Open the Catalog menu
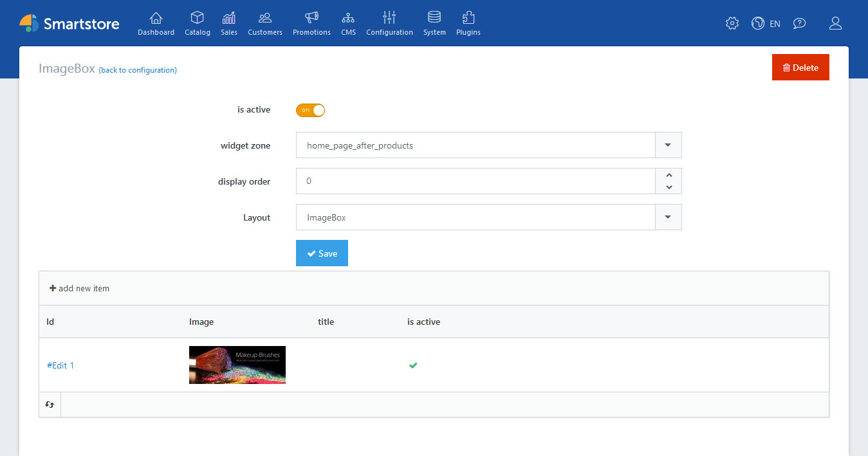 pyautogui.click(x=198, y=24)
